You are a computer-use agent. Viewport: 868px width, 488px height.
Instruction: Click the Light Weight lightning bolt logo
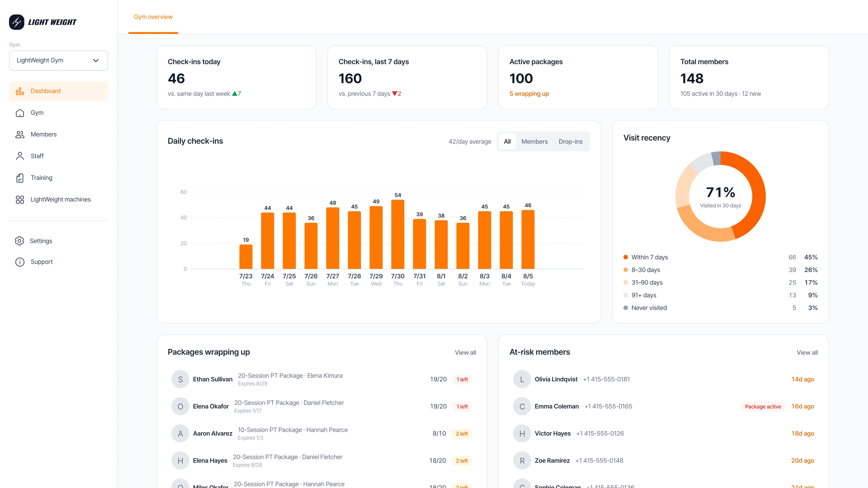tap(17, 22)
